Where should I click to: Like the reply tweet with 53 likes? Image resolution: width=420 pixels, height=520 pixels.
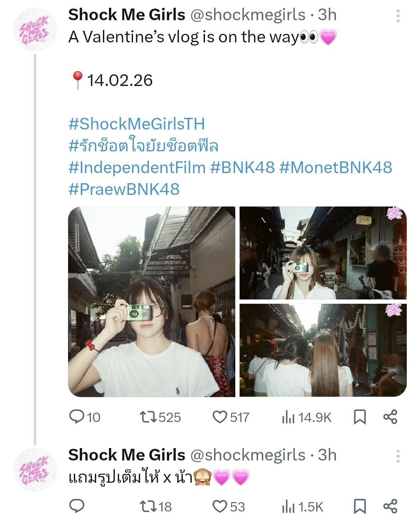[x=220, y=506]
